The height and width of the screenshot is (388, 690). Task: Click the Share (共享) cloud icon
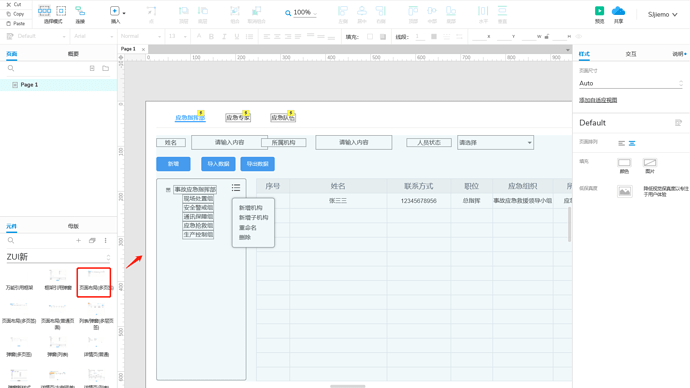pos(618,11)
